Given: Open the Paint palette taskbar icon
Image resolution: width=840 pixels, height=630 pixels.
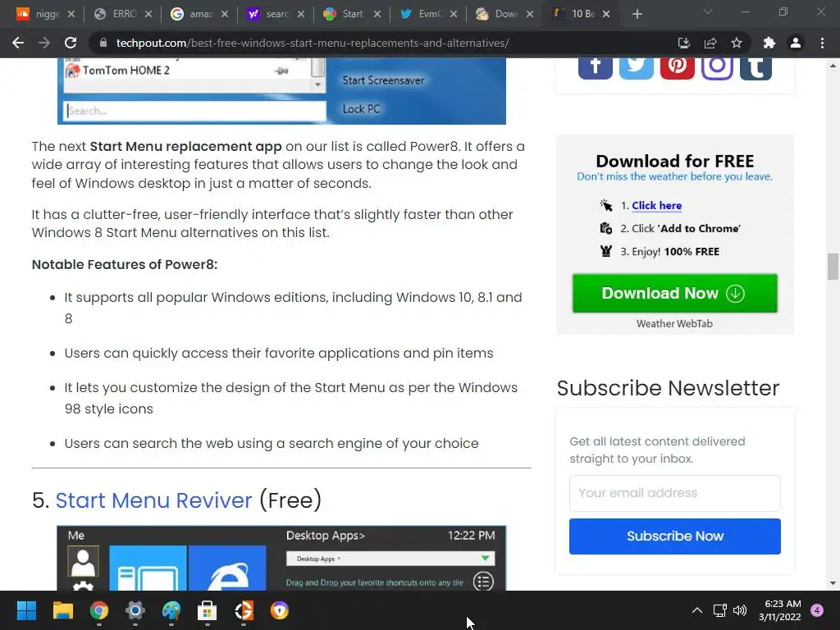Looking at the screenshot, I should click(171, 610).
